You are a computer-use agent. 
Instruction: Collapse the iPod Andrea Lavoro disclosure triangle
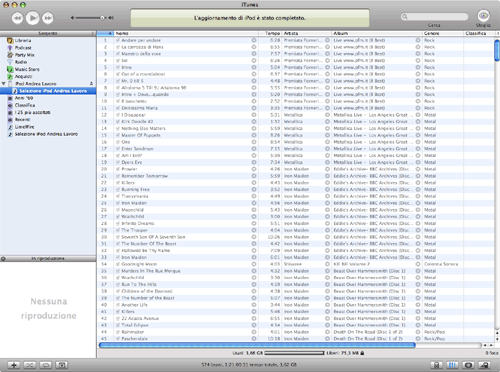[x=4, y=84]
